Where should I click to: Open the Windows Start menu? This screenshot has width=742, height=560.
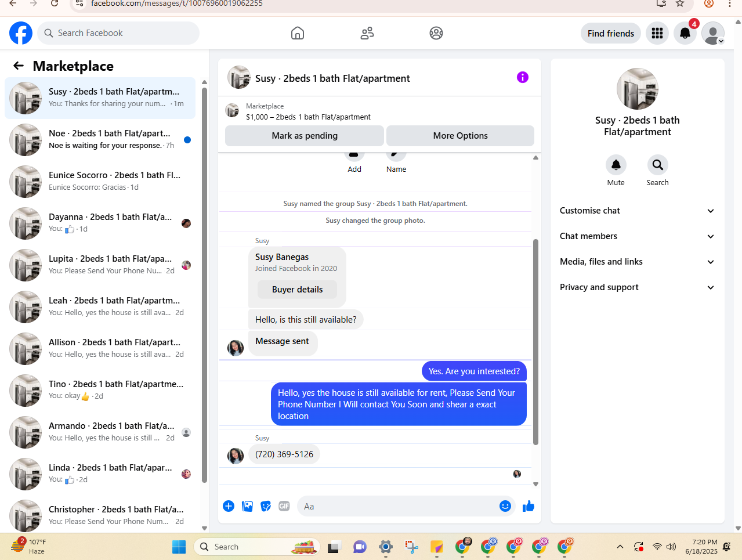[x=179, y=547]
